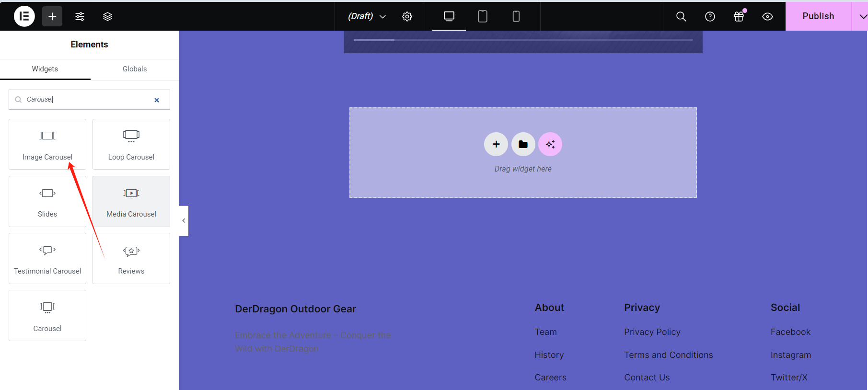Open the Structure layers icon
The height and width of the screenshot is (390, 868).
(x=108, y=16)
